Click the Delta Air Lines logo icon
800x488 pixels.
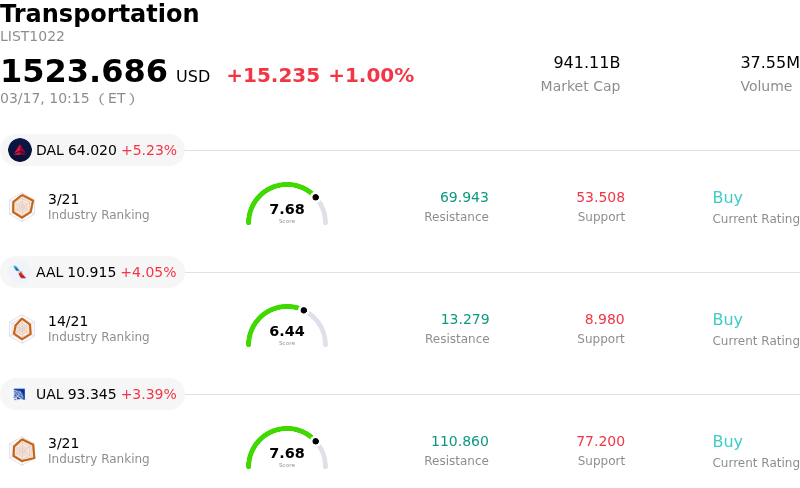[x=20, y=150]
